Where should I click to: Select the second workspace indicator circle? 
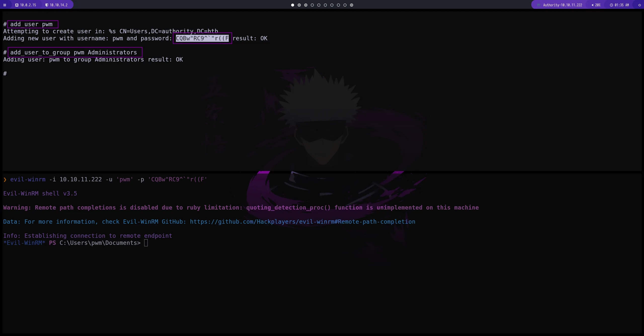[299, 5]
